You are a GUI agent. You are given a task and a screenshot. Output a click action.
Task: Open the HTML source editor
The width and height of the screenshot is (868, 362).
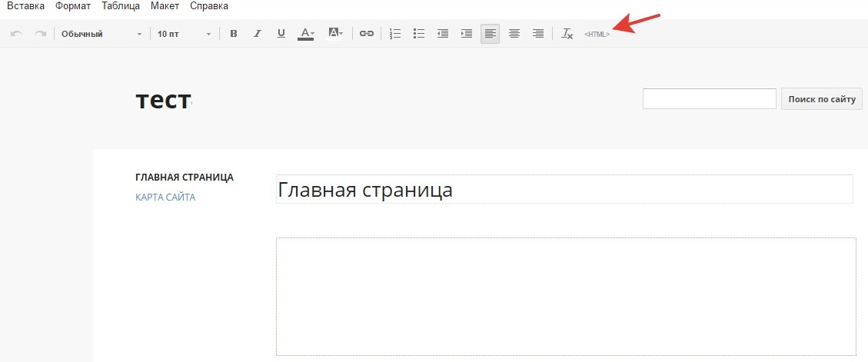(x=597, y=35)
